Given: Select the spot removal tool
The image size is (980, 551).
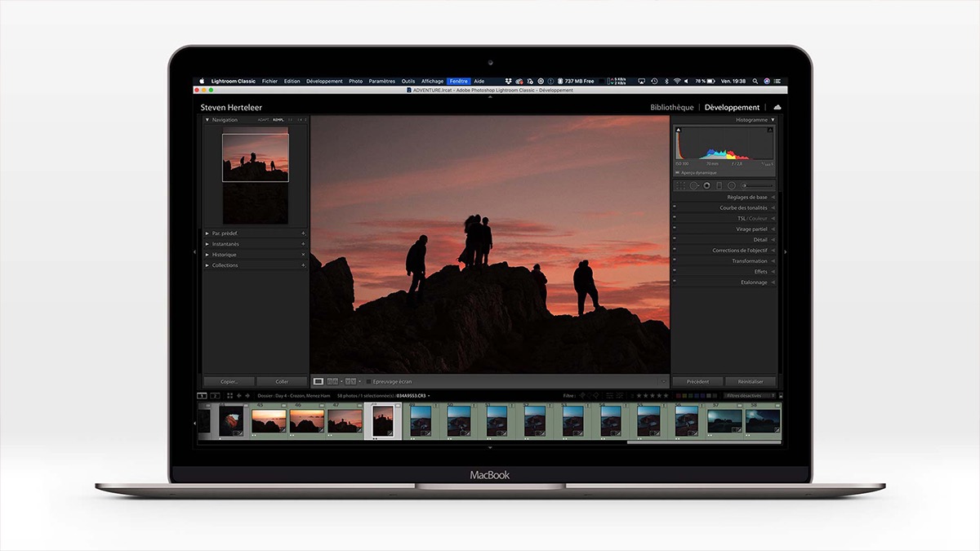Looking at the screenshot, I should (x=693, y=186).
